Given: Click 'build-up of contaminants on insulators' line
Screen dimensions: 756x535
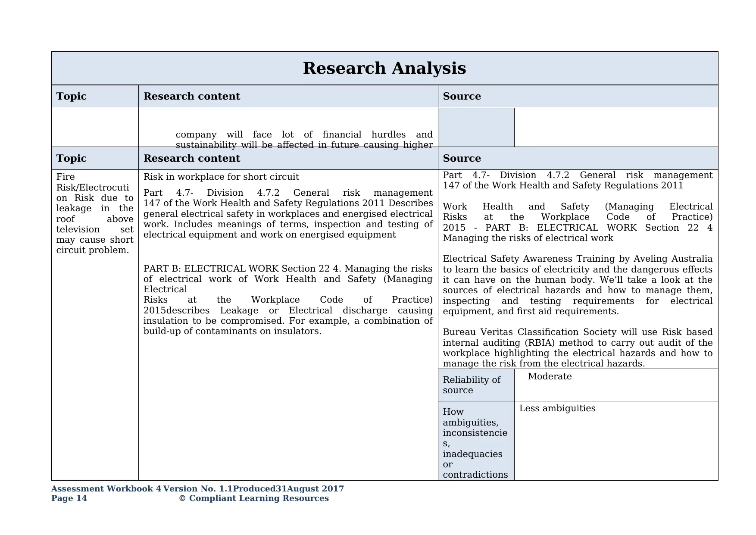Looking at the screenshot, I should click(232, 331).
